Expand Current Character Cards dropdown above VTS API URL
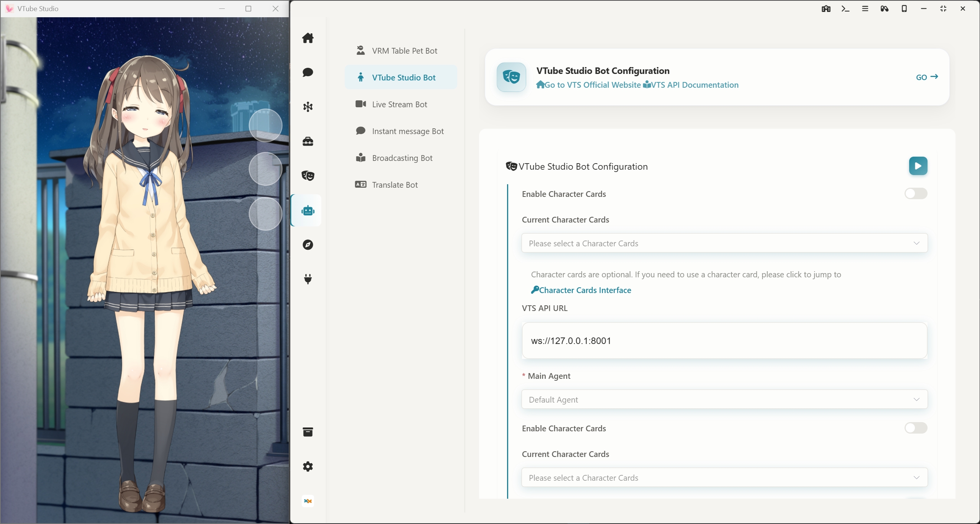The image size is (980, 524). (x=725, y=243)
